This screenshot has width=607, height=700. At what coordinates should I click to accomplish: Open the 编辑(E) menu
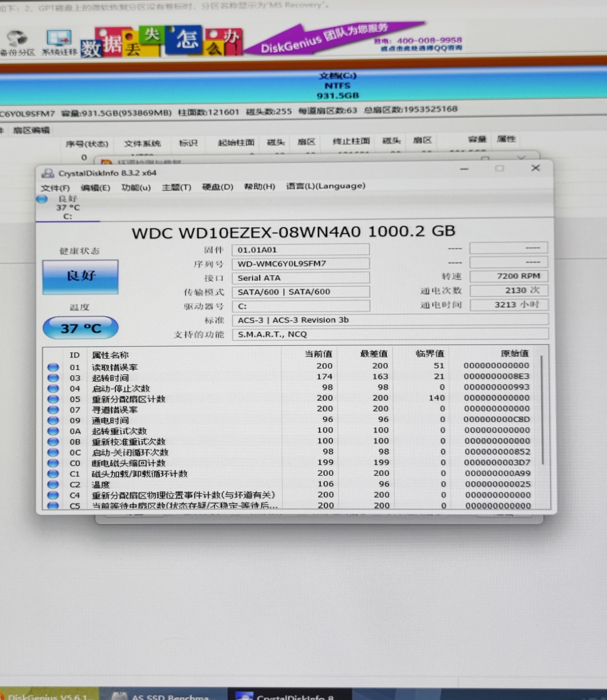pos(95,188)
